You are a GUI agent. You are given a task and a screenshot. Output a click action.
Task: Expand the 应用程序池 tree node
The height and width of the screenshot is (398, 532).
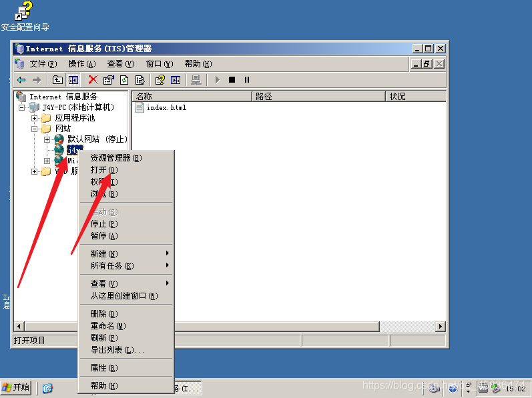point(34,118)
